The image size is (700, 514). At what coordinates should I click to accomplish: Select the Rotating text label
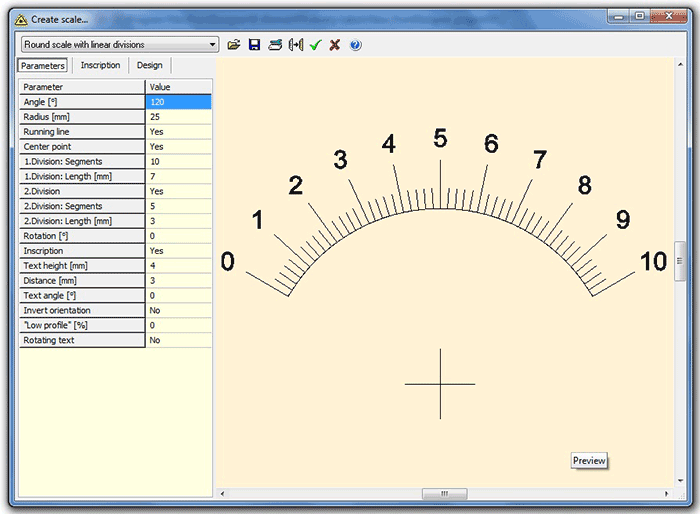point(82,340)
